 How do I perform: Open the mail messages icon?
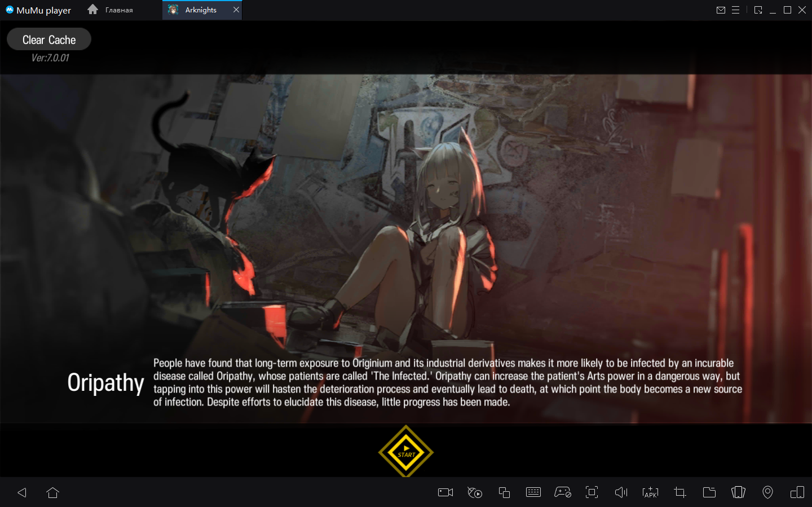(x=721, y=10)
